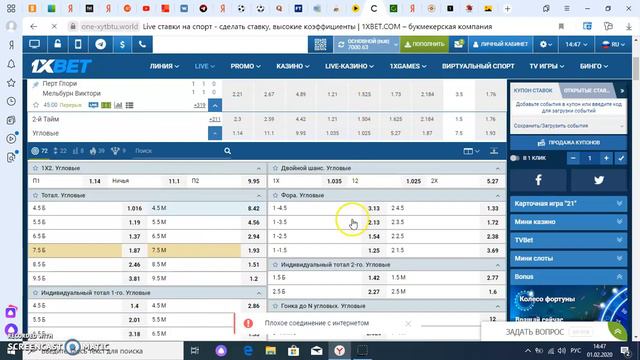Favorite the Фора Угловые market star
640x360 pixels.
275,196
